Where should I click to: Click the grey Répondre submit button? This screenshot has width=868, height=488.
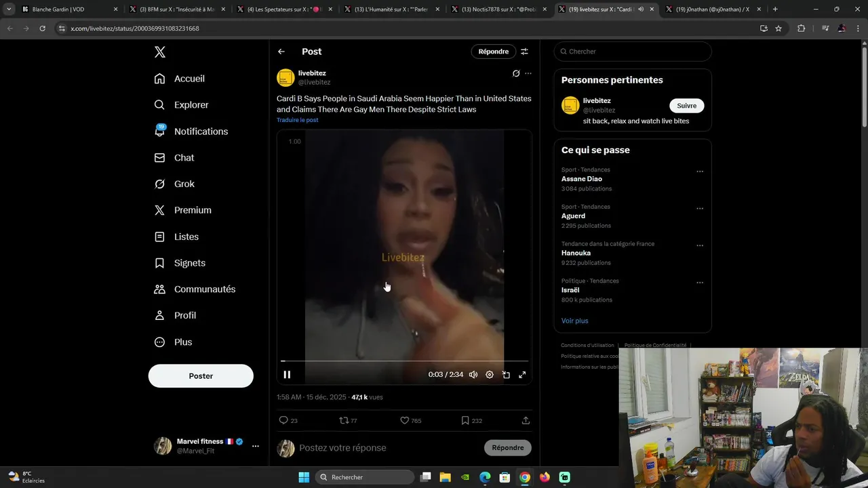coord(508,448)
